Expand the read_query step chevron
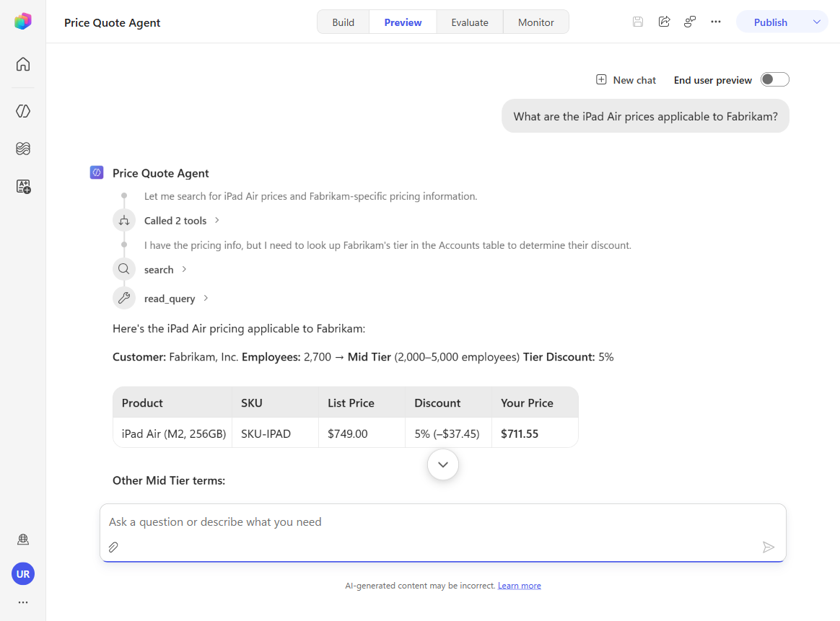The width and height of the screenshot is (840, 621). 206,298
